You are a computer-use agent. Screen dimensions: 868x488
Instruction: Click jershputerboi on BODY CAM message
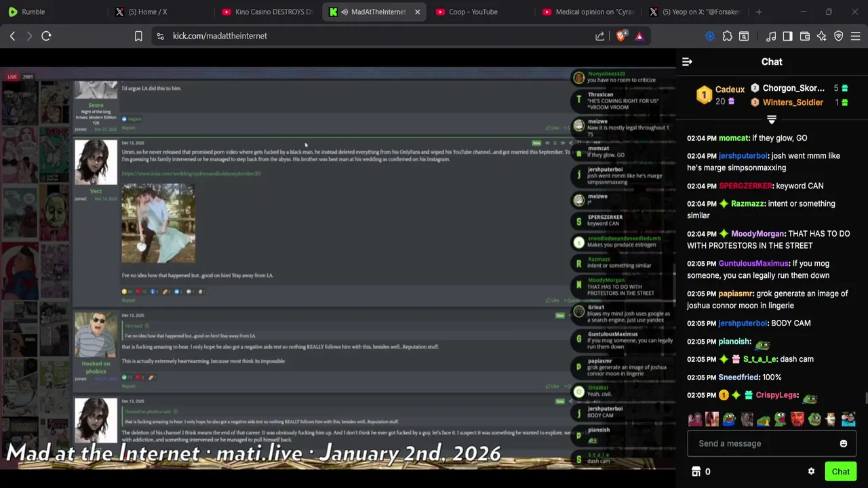point(743,323)
